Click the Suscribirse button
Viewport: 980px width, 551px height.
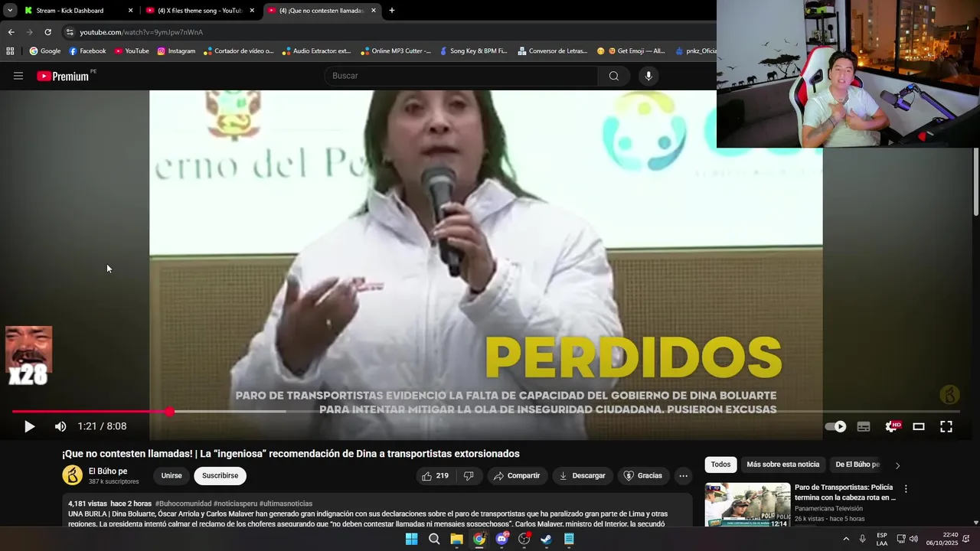click(220, 476)
